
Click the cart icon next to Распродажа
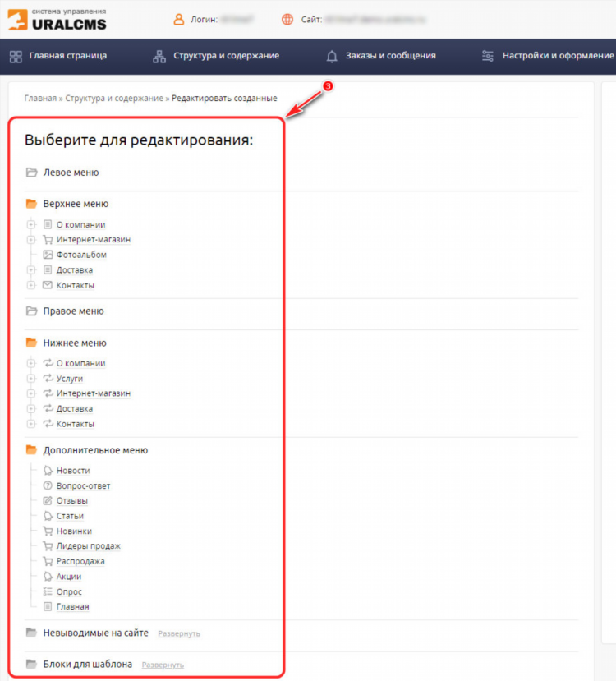coord(48,561)
